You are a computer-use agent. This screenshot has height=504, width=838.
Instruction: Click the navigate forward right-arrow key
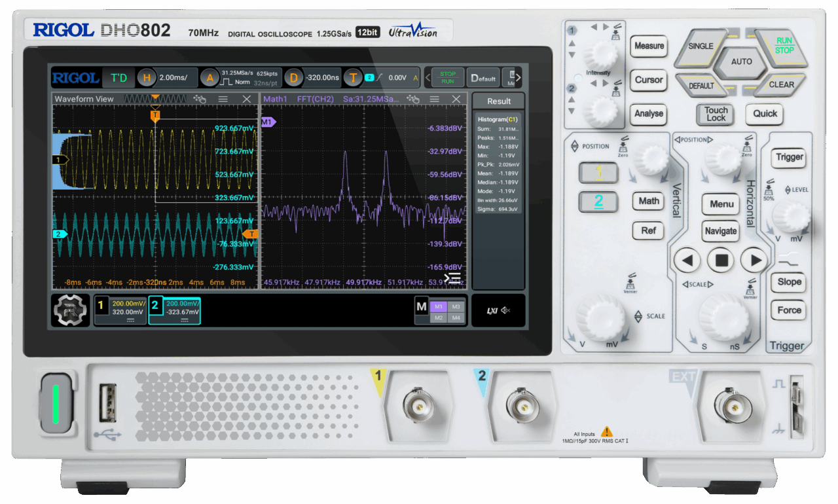(x=756, y=261)
